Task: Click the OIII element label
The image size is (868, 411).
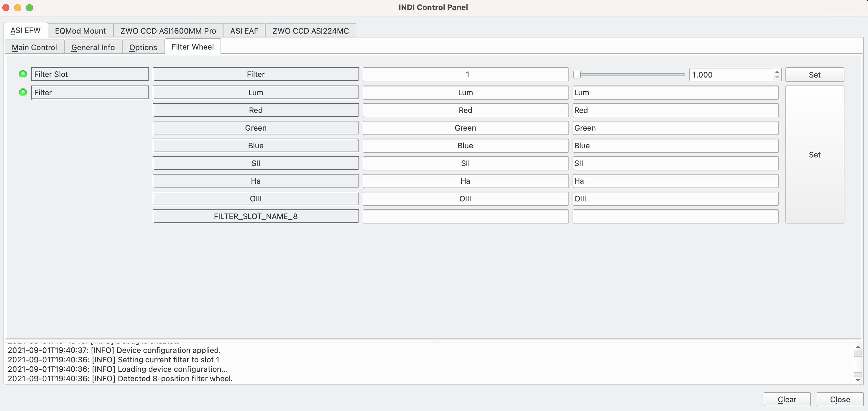Action: pyautogui.click(x=255, y=198)
